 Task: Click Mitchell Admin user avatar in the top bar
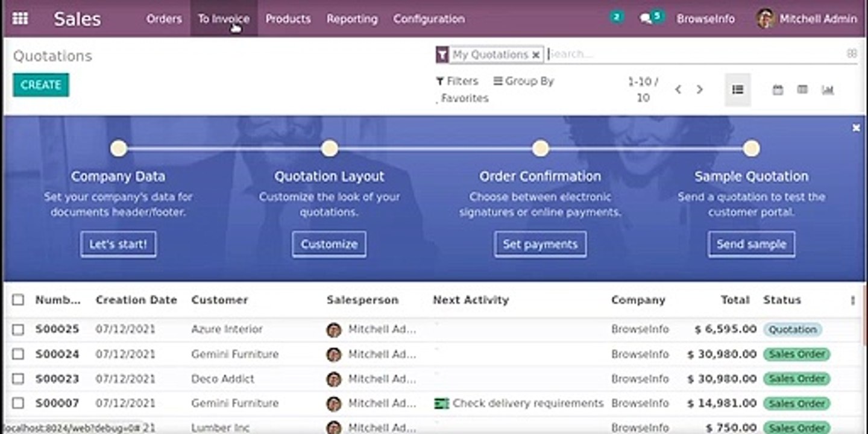coord(765,18)
